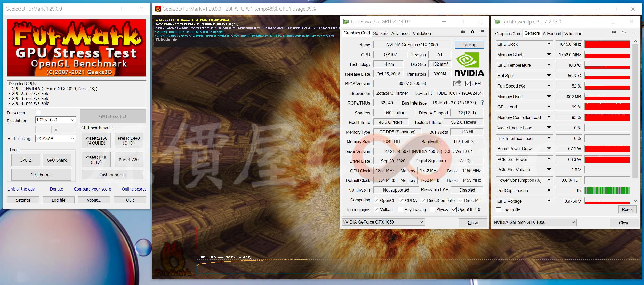Open the Online scores link
644x285 pixels.
click(134, 189)
